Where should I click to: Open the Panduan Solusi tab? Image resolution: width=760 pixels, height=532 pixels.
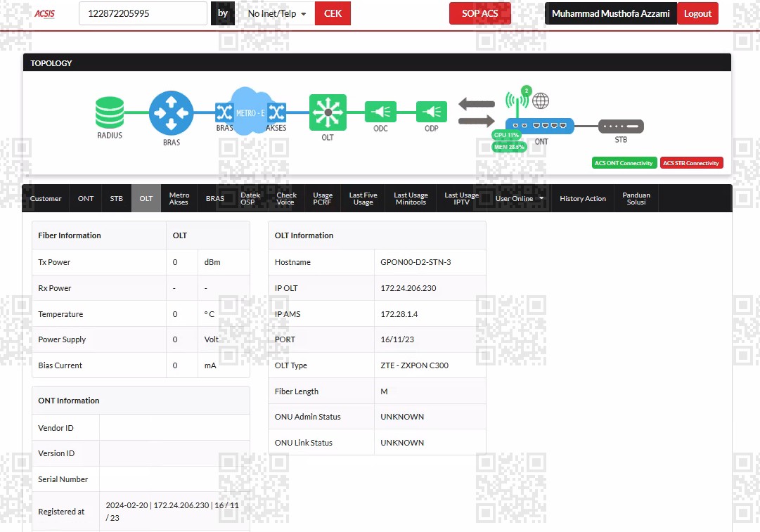[x=636, y=199]
